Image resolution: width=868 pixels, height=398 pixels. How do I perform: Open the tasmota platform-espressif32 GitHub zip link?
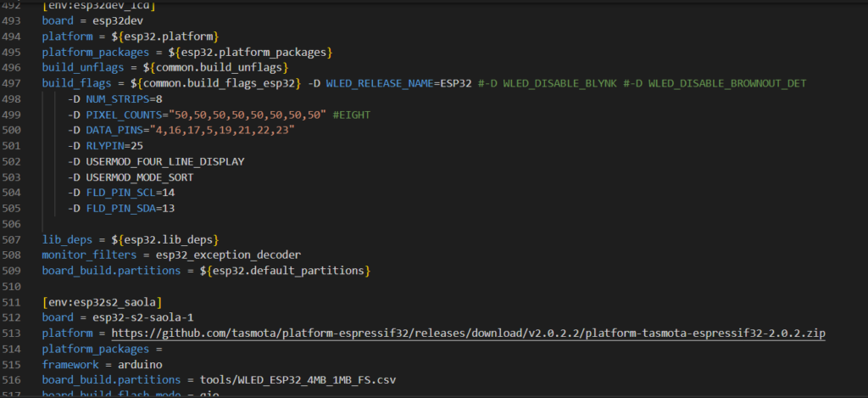(468, 334)
